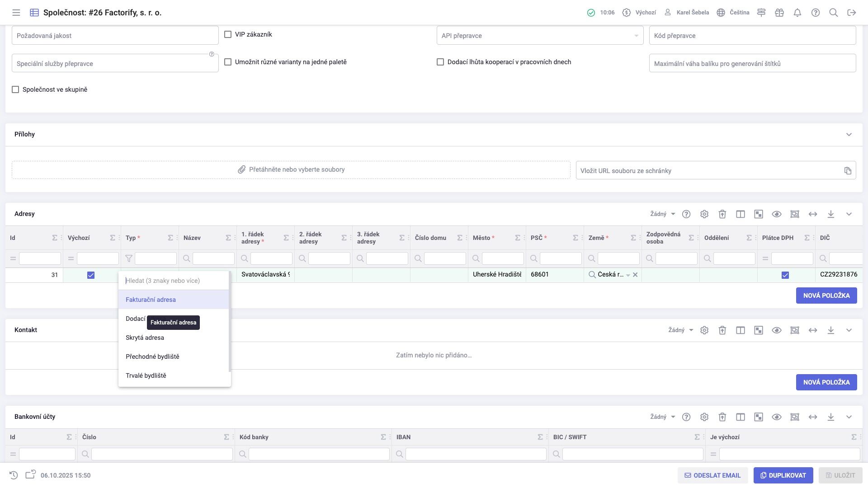Click NOVÁ POLOŽKA button in Kontakt section
The height and width of the screenshot is (488, 868).
coord(826,382)
